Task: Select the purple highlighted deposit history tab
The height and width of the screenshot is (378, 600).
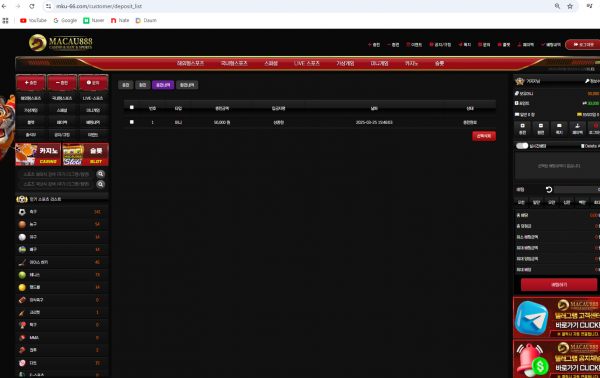Action: [x=163, y=85]
